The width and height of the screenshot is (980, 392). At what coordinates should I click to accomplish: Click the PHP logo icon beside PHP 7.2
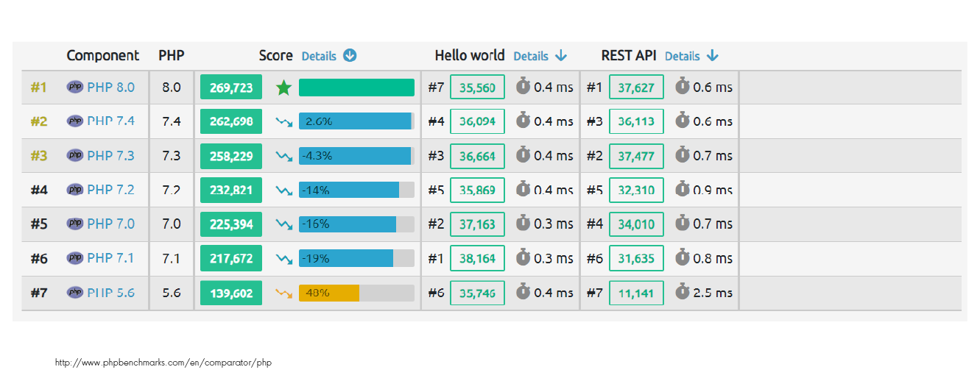point(75,190)
